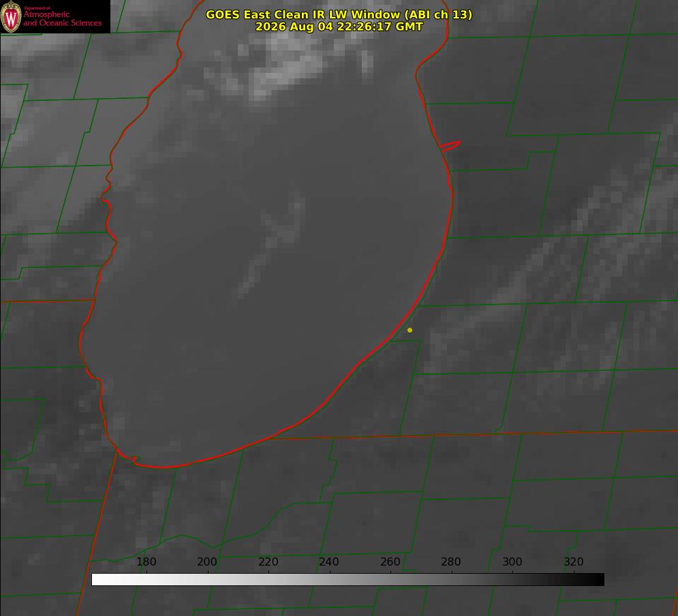Select the 280 colorbar tick label

point(451,561)
